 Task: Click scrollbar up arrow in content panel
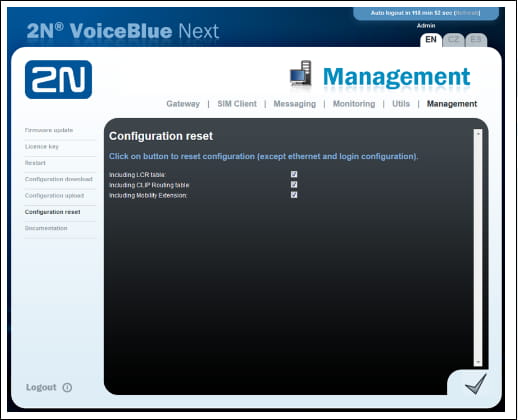pos(478,133)
